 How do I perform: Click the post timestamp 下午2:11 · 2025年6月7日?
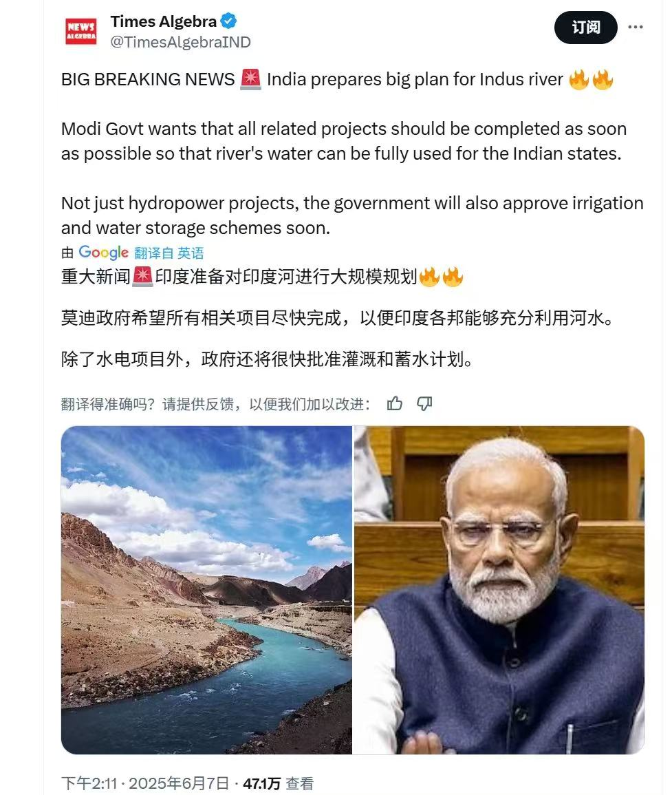(145, 783)
